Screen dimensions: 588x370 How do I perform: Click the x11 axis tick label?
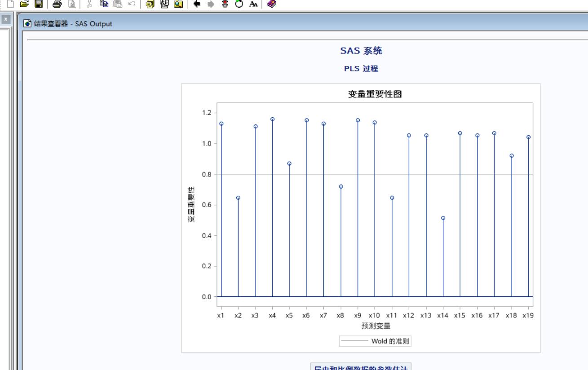(x=392, y=316)
